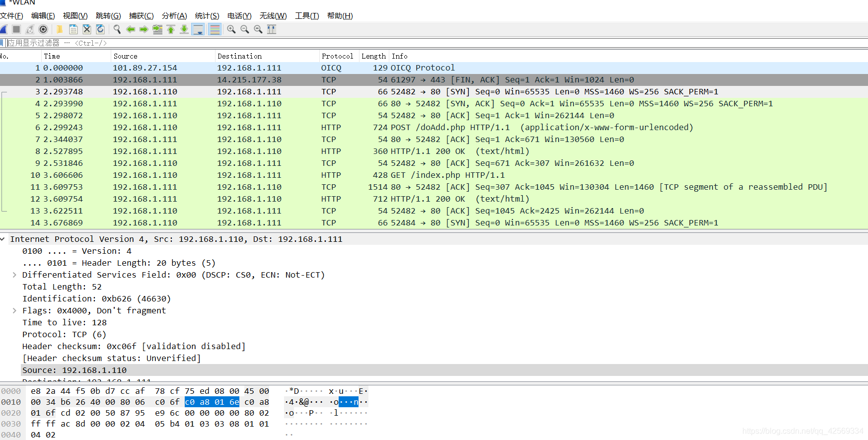This screenshot has width=868, height=440.
Task: Select packet 4 SYN, ACK row
Action: pos(434,104)
